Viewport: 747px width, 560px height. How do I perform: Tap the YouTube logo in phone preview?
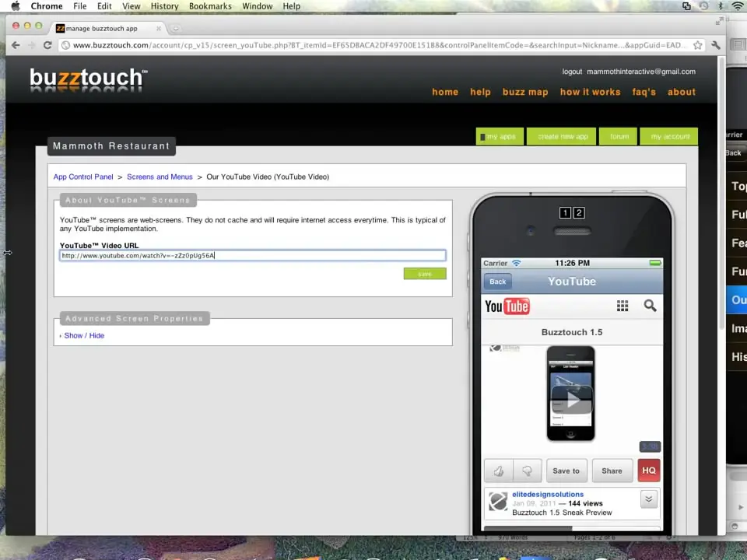pos(507,306)
